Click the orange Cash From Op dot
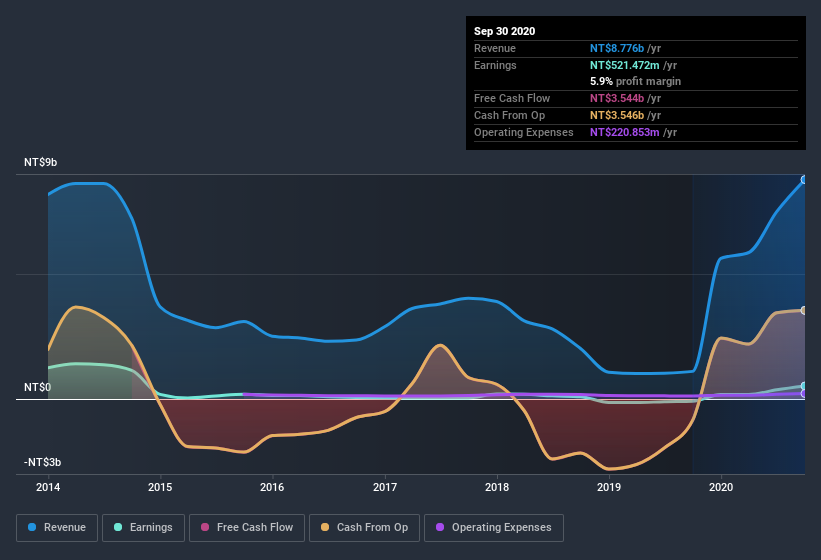This screenshot has width=821, height=560. coord(325,527)
